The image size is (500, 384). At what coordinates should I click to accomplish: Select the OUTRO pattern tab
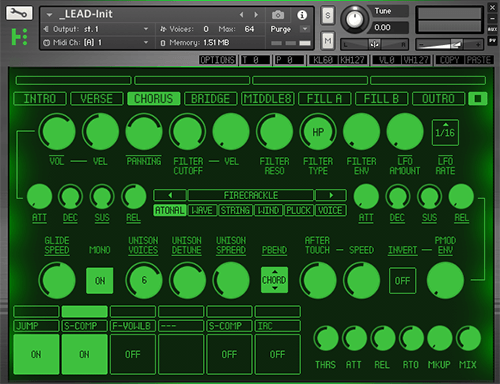coord(438,99)
